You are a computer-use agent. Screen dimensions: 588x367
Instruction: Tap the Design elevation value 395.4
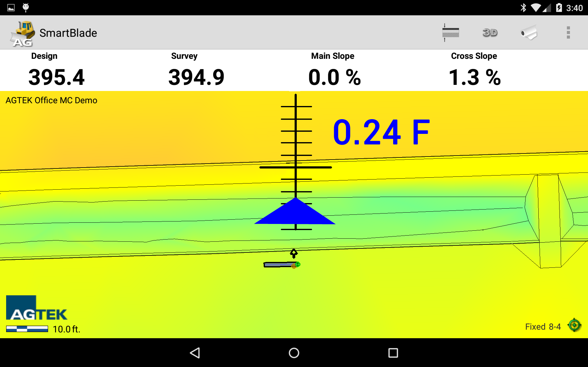[x=56, y=77]
